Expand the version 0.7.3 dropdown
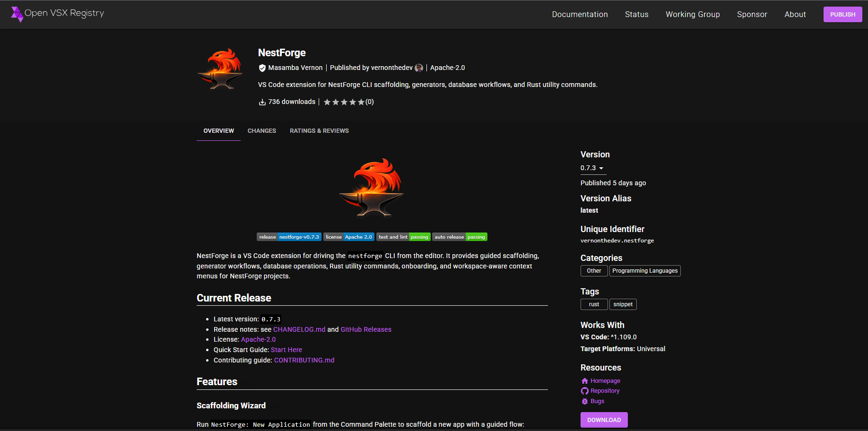Image resolution: width=868 pixels, height=431 pixels. (593, 168)
